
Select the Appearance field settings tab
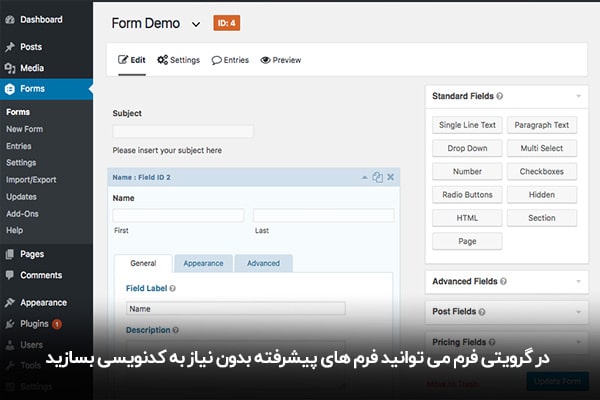203,263
